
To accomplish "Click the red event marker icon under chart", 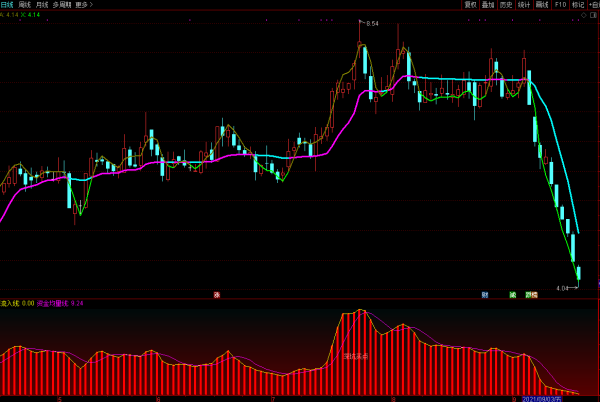I will [216, 295].
